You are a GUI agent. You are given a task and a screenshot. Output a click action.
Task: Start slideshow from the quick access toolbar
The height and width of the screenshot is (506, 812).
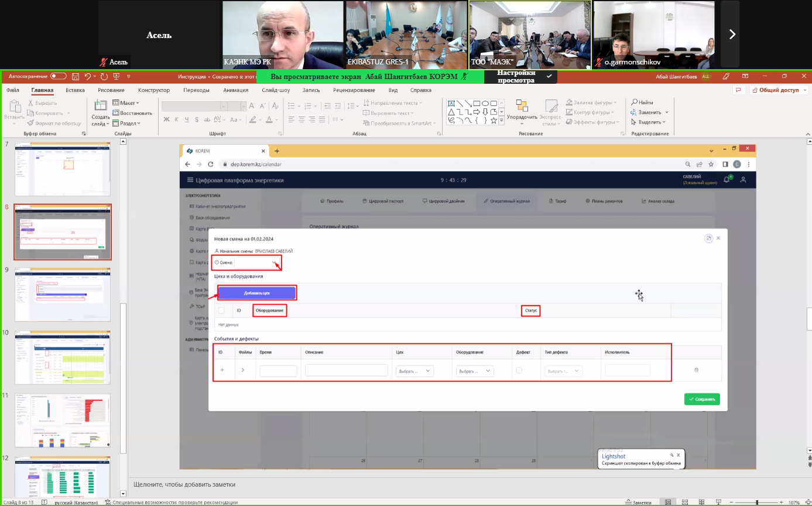(x=116, y=76)
